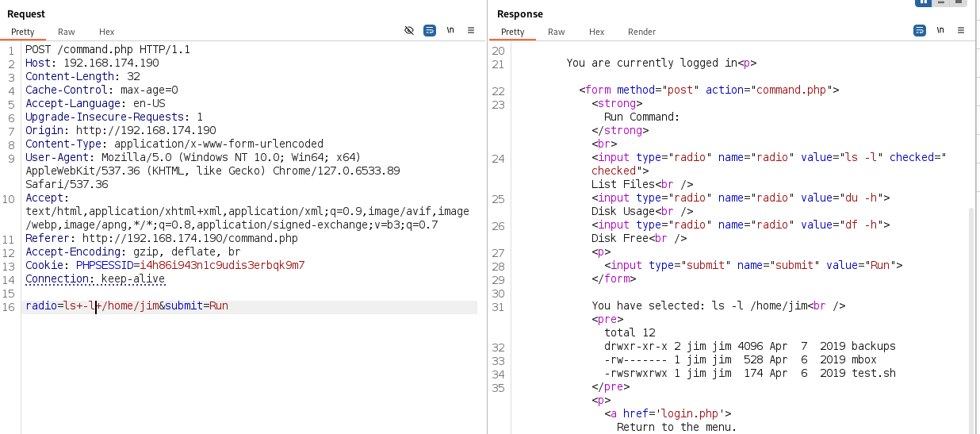The height and width of the screenshot is (434, 980).
Task: Click 'You are currently logged in' response text
Action: pyautogui.click(x=652, y=63)
